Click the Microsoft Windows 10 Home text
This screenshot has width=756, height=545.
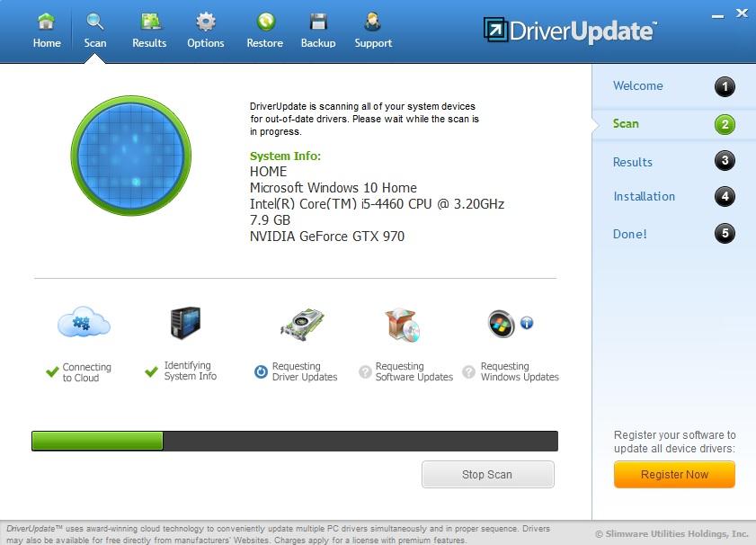334,188
